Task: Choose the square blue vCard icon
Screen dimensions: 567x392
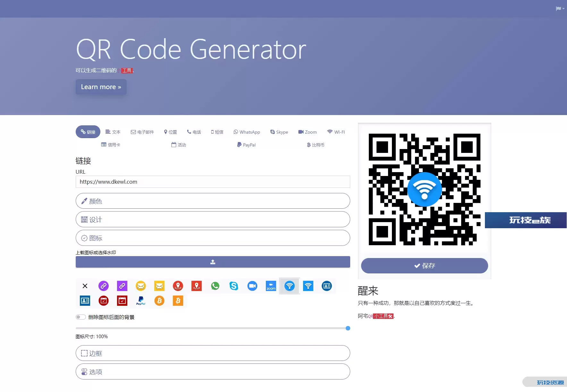Action: tap(85, 301)
